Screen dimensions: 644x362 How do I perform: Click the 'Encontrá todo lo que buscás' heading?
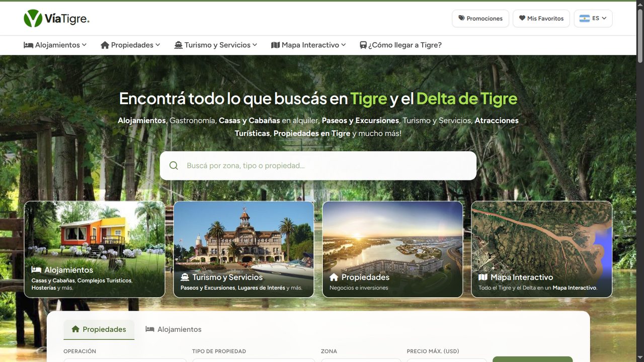click(x=318, y=99)
